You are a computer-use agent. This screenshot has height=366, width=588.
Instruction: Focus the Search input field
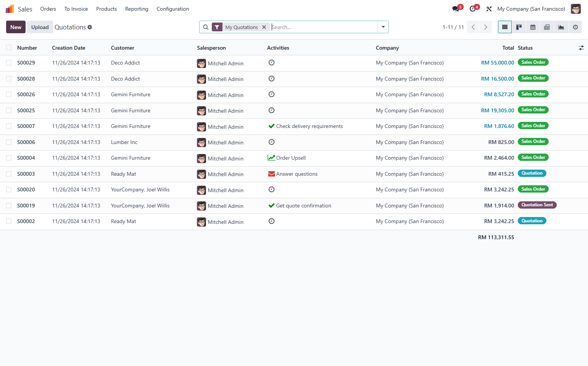[x=324, y=27]
